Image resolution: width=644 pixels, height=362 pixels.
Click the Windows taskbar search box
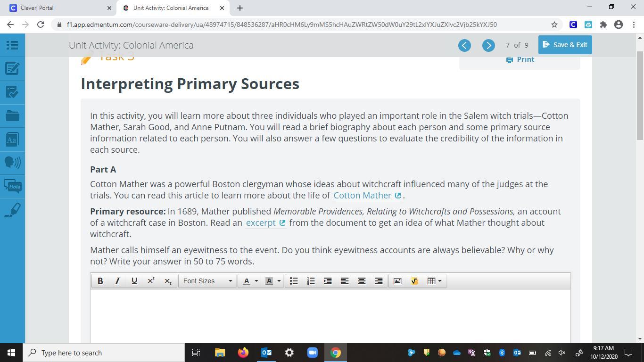click(104, 353)
